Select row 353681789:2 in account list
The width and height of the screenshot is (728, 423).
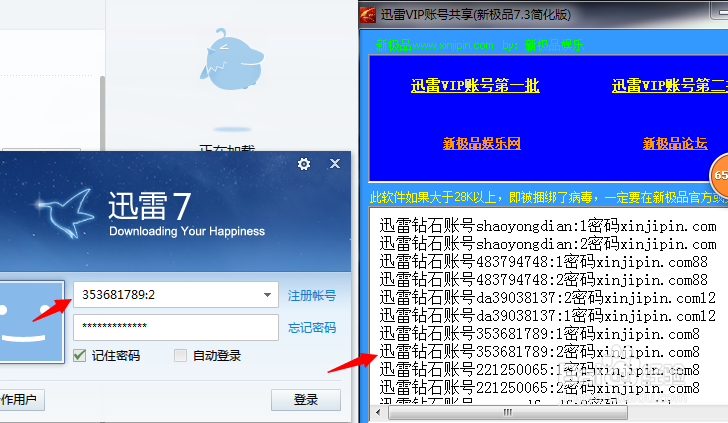coord(540,352)
